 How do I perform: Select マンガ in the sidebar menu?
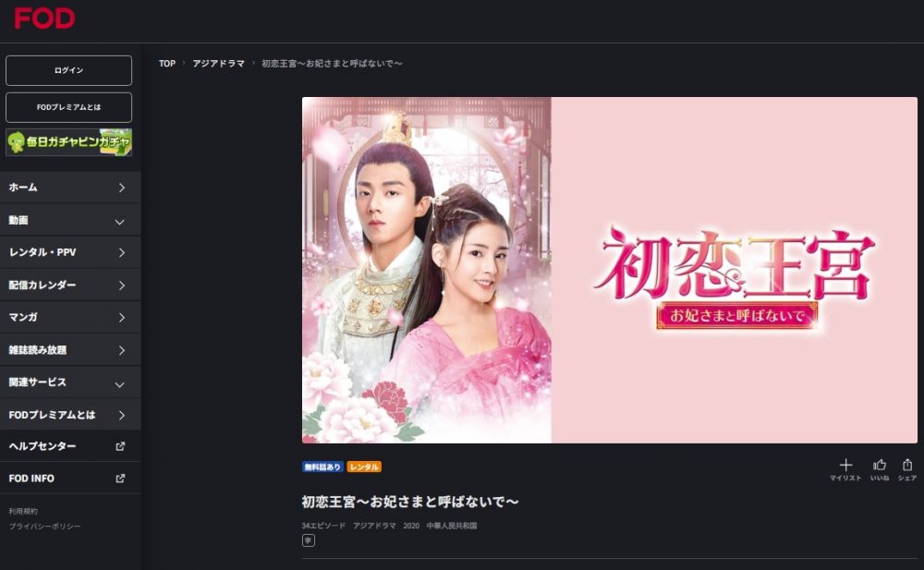tap(70, 317)
